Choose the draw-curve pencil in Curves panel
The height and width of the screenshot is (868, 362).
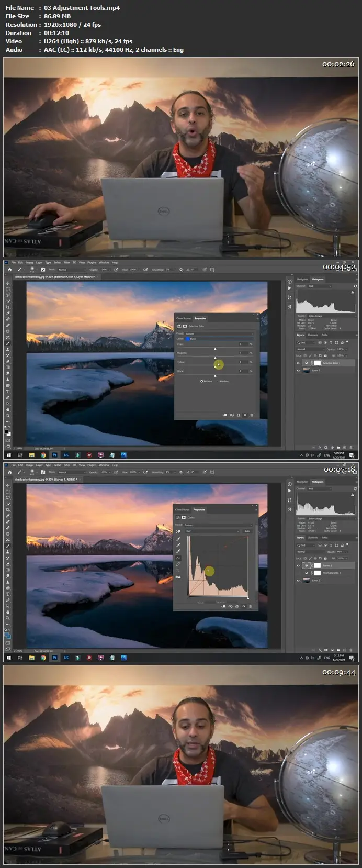(178, 564)
